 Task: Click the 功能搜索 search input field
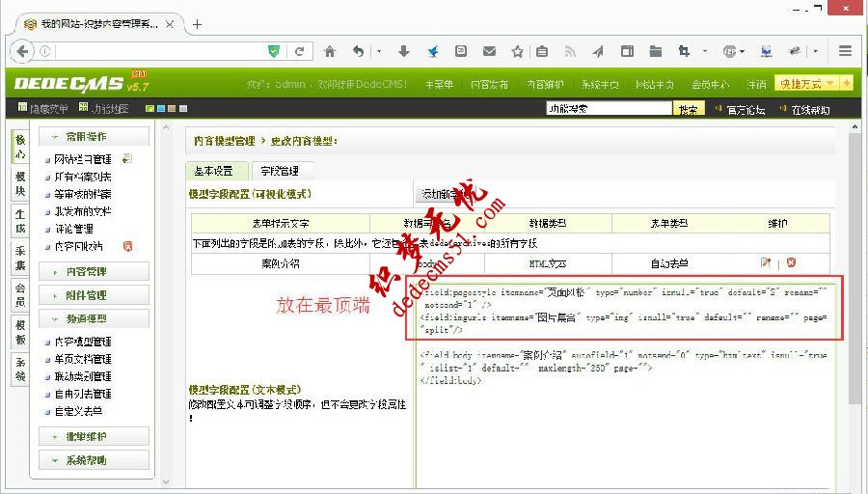pos(609,109)
